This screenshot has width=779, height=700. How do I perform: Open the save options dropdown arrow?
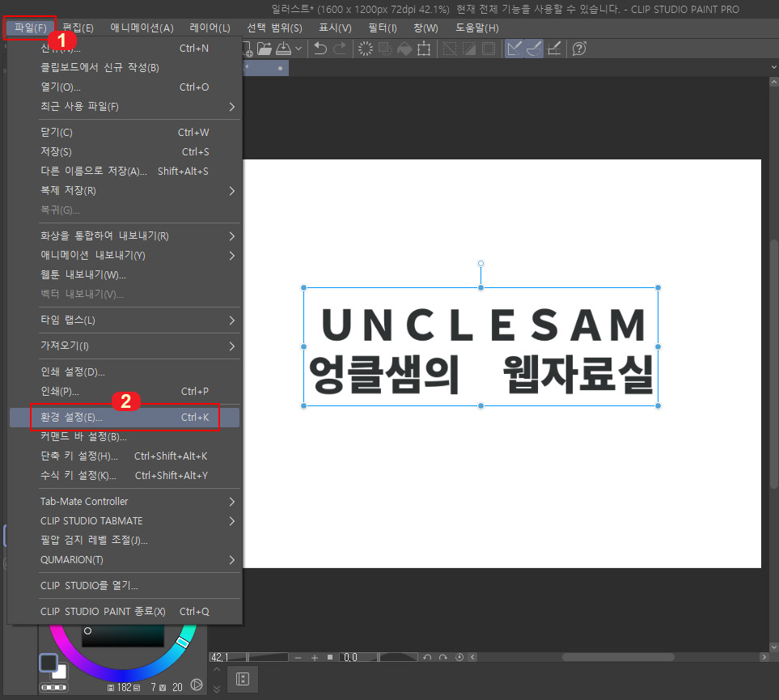pyautogui.click(x=298, y=49)
